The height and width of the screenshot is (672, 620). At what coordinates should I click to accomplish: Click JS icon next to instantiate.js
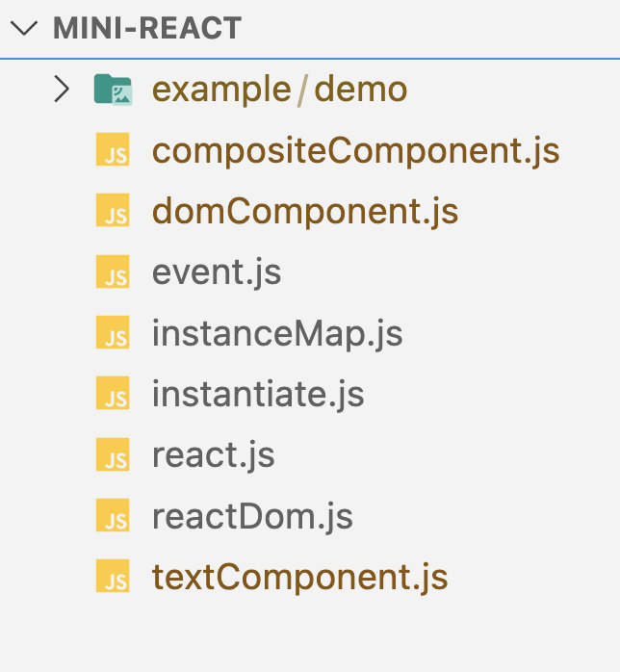point(114,396)
